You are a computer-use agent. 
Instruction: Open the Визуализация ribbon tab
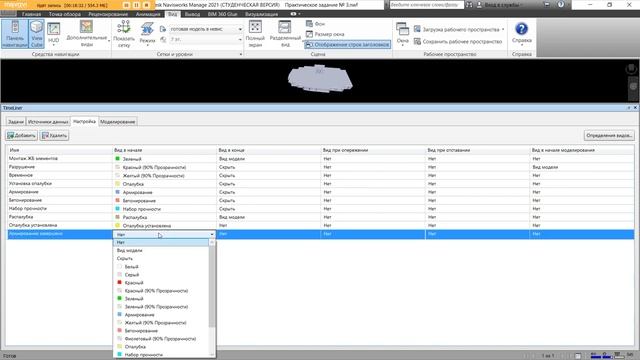tap(262, 14)
